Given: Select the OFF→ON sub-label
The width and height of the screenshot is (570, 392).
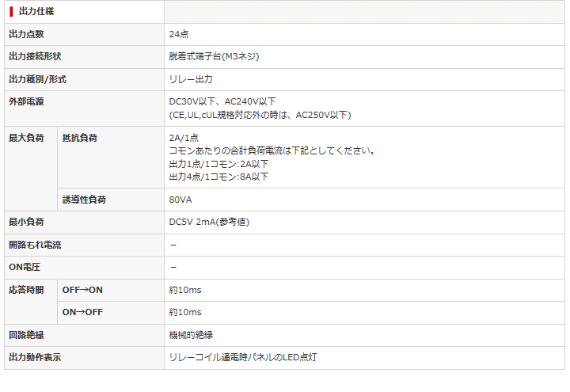Looking at the screenshot, I should pos(82,290).
